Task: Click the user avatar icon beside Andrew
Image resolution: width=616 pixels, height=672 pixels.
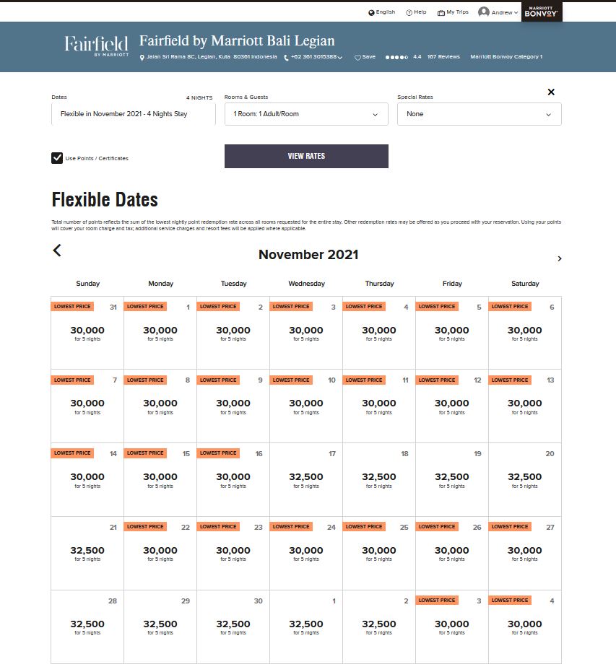Action: coord(484,12)
